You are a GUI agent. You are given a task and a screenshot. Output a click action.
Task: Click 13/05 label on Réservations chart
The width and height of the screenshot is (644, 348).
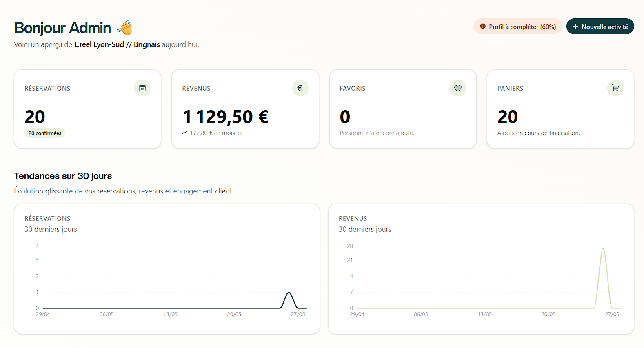tap(170, 314)
